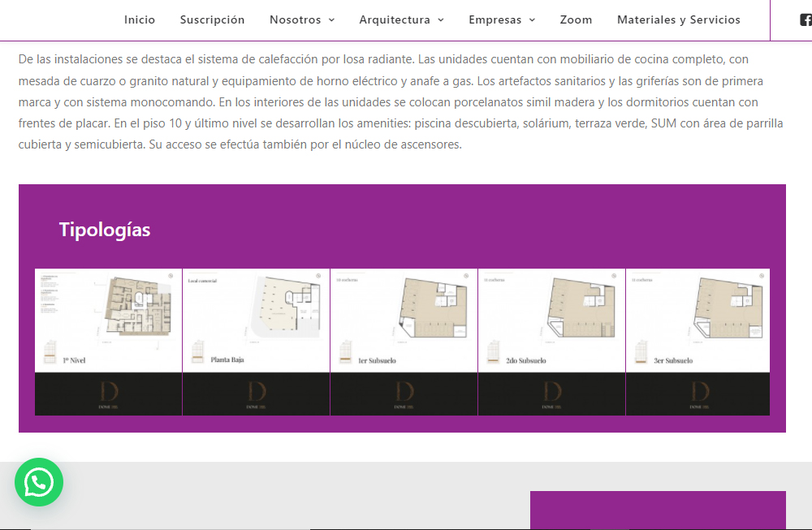The image size is (812, 530).
Task: Click the Tipologías heading
Action: coord(105,230)
